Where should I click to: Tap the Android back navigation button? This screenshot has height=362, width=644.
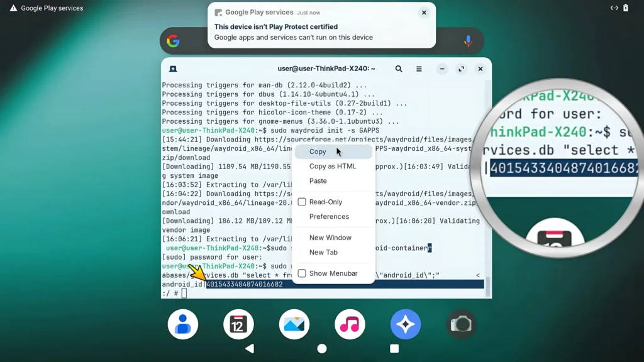point(250,348)
